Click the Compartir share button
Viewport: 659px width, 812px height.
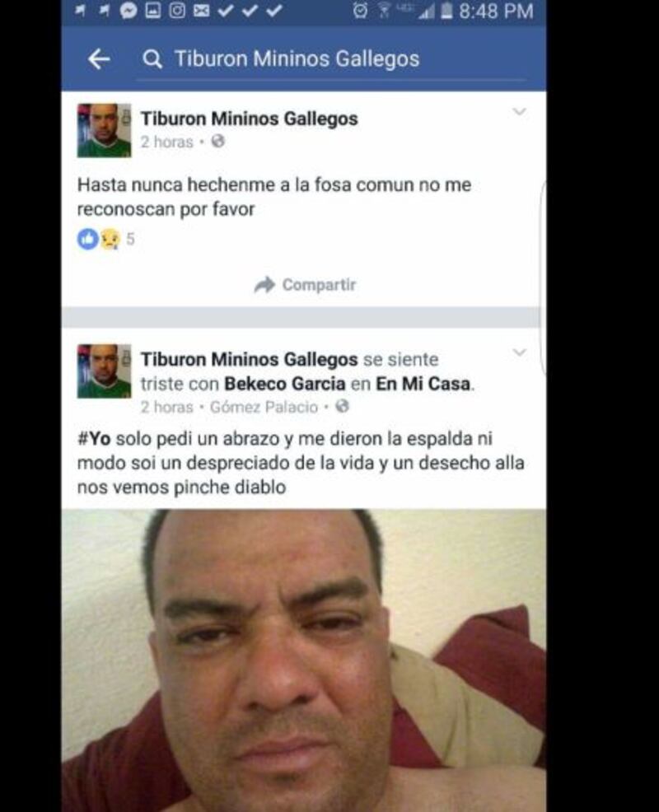click(x=305, y=285)
